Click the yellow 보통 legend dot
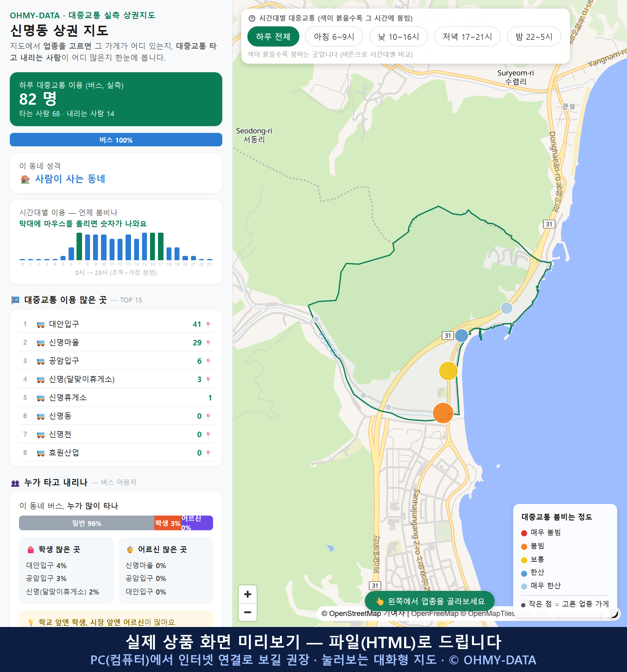This screenshot has width=627, height=672. click(524, 560)
